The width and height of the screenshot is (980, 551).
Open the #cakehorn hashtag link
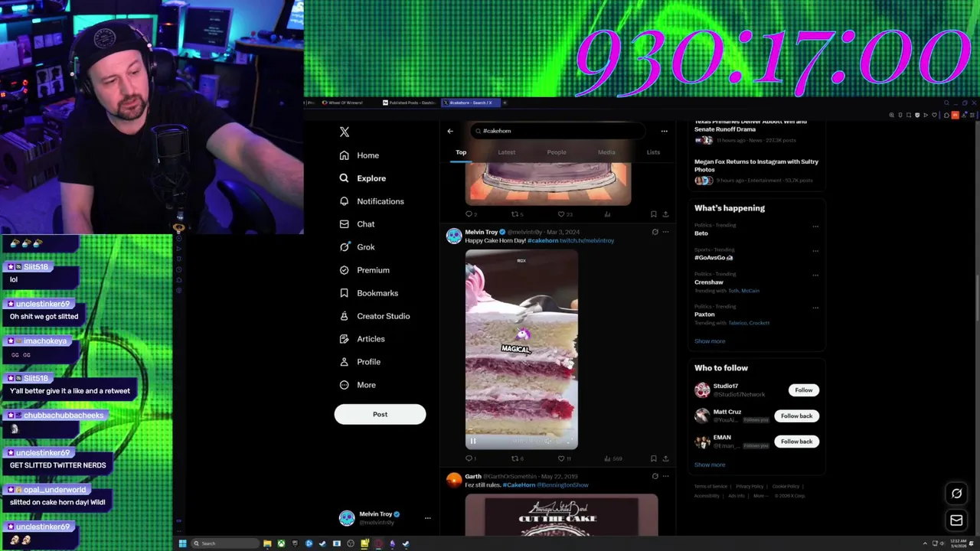click(543, 240)
